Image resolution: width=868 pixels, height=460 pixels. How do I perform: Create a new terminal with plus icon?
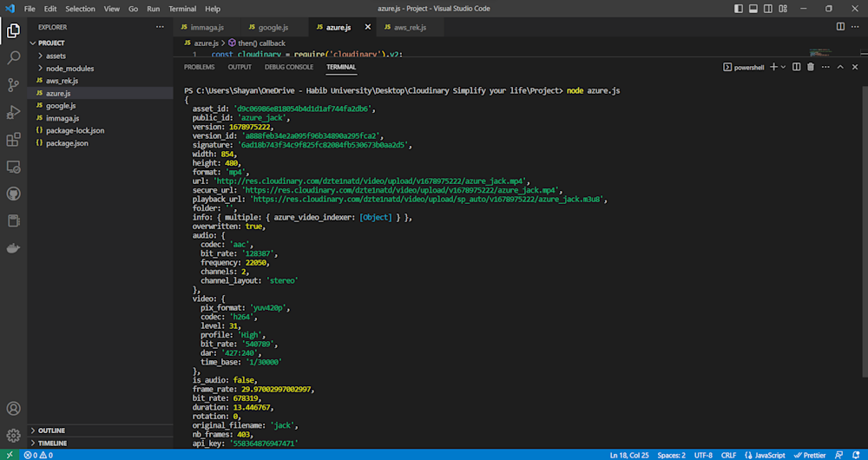(x=774, y=67)
